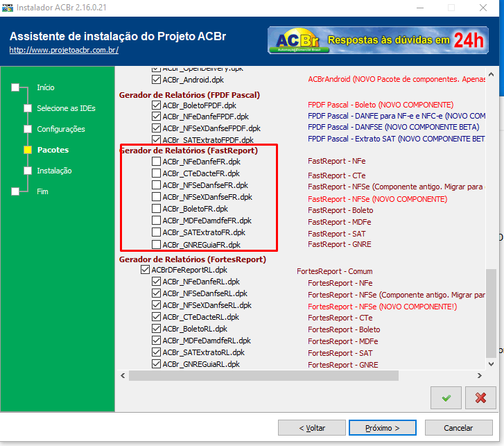Viewport: 504px width, 446px height.
Task: Check ACBr_SATExtratoFR.dpk package
Action: [156, 232]
